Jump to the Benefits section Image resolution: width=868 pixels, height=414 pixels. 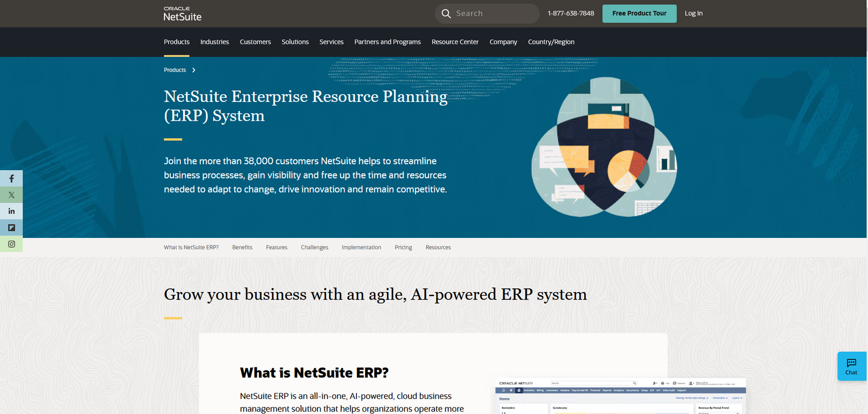(x=242, y=247)
